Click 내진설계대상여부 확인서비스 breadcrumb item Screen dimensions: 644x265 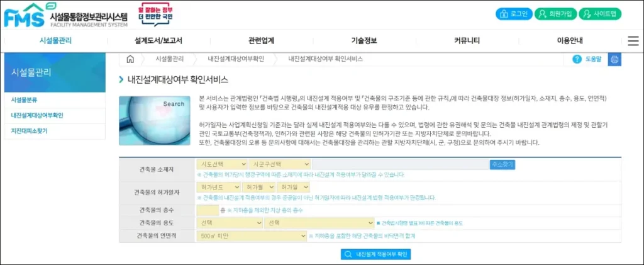325,59
